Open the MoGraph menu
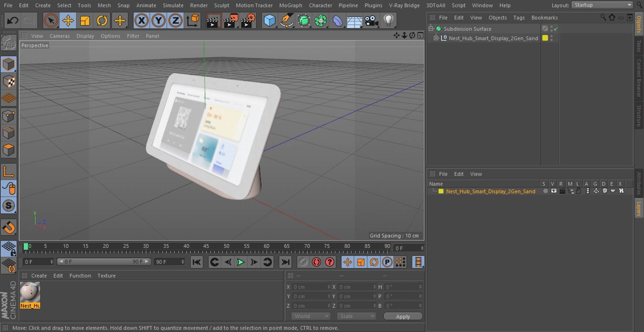Image resolution: width=644 pixels, height=332 pixels. pos(290,5)
